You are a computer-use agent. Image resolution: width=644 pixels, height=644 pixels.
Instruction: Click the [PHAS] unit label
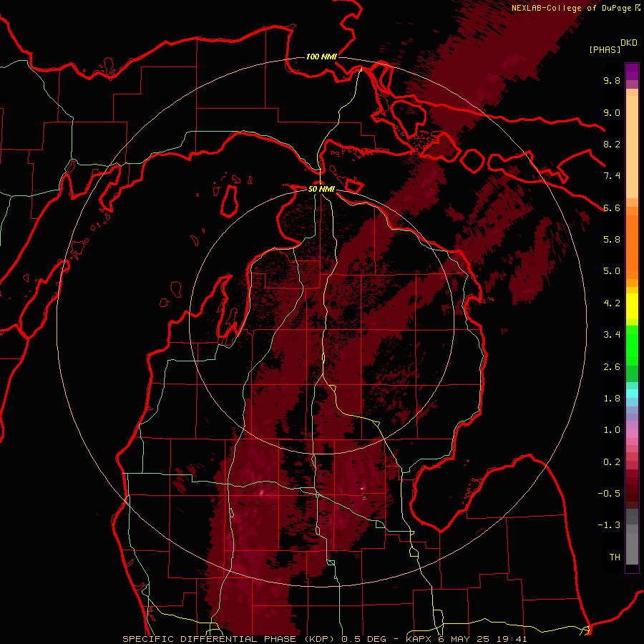click(605, 49)
